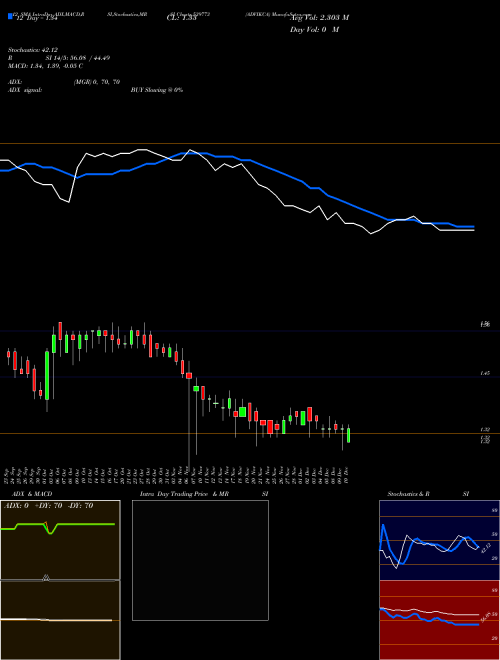Viewport: 500px width, 660px height.
Task: Click the red RSI chart panel
Action: [x=439, y=620]
